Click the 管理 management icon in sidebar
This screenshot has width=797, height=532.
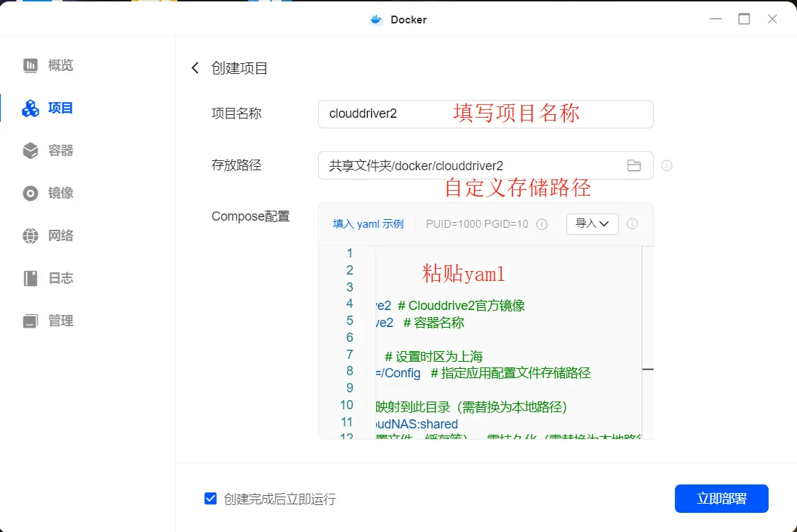[x=31, y=321]
